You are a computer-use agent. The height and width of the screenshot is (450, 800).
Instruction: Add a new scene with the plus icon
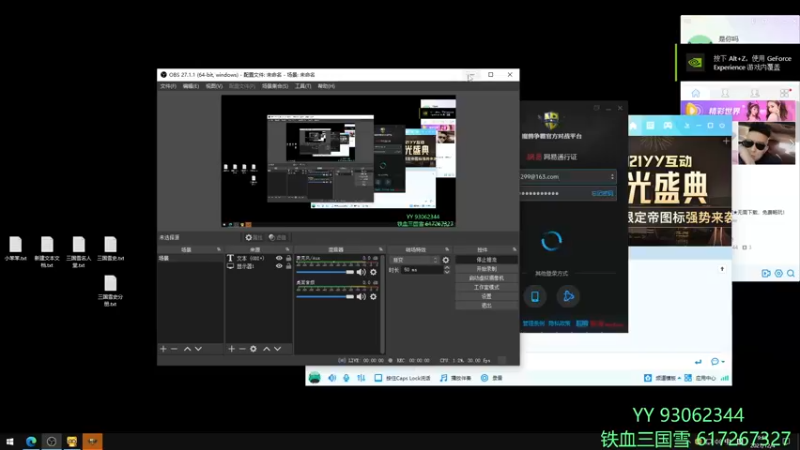coord(163,349)
